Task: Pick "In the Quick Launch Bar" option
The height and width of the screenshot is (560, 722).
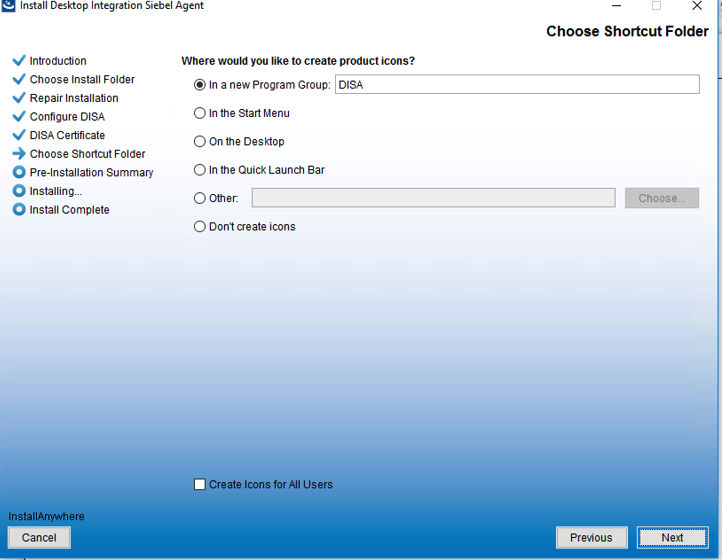Action: [x=199, y=170]
